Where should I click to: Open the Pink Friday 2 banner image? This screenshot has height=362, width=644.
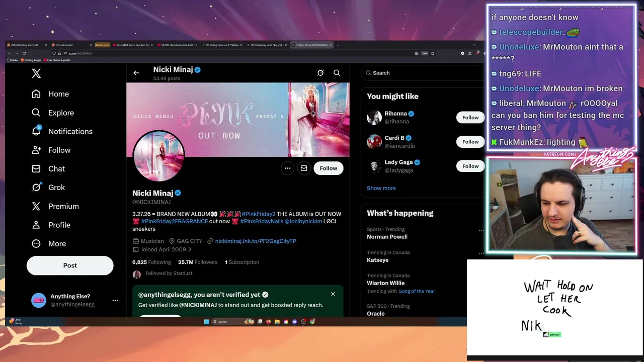click(238, 120)
